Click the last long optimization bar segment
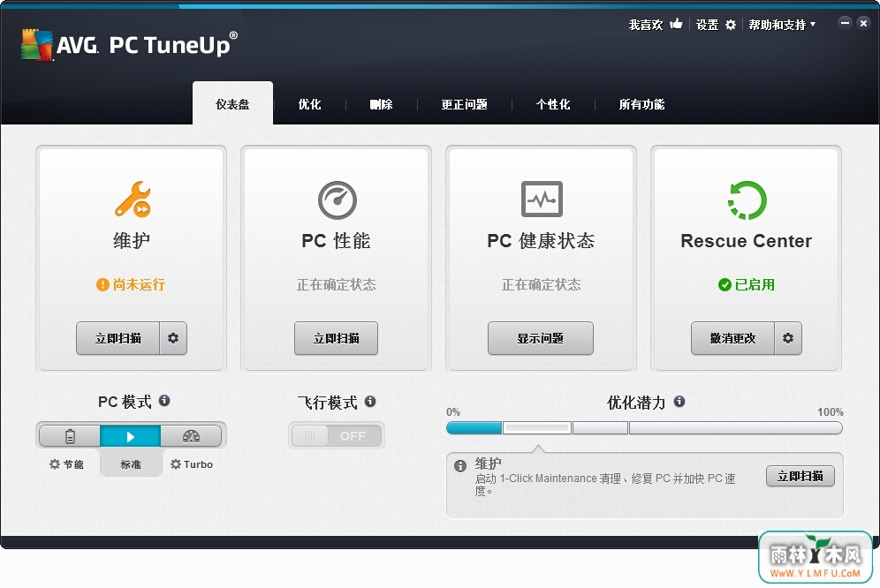The image size is (880, 588). [x=736, y=428]
